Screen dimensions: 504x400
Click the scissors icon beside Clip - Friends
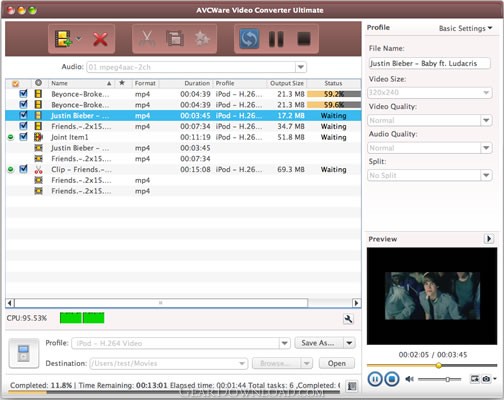point(39,169)
